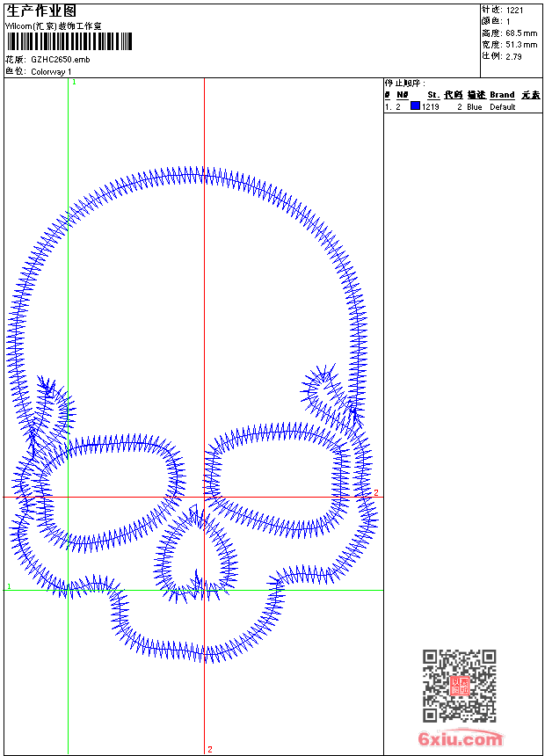The height and width of the screenshot is (756, 545).
Task: Select the skull's nose cavity shape
Action: 198,554
